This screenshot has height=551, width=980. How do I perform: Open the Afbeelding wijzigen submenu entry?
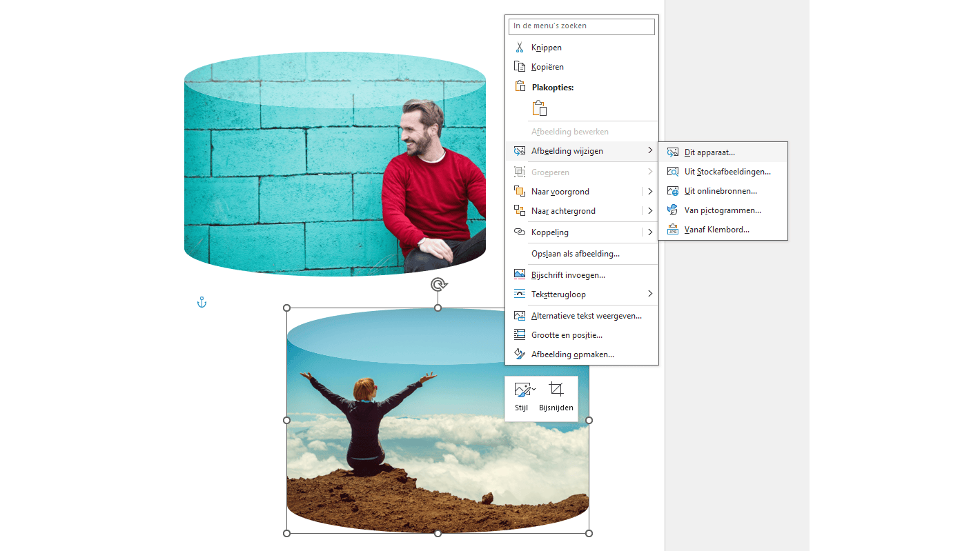click(581, 151)
